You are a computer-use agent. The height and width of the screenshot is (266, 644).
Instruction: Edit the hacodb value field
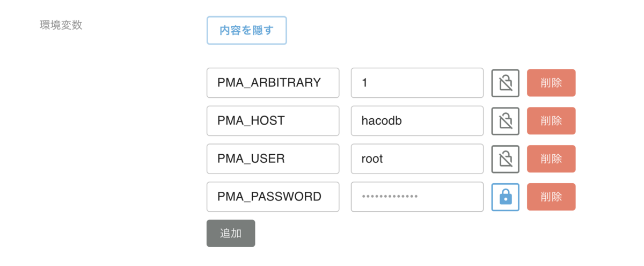(417, 121)
